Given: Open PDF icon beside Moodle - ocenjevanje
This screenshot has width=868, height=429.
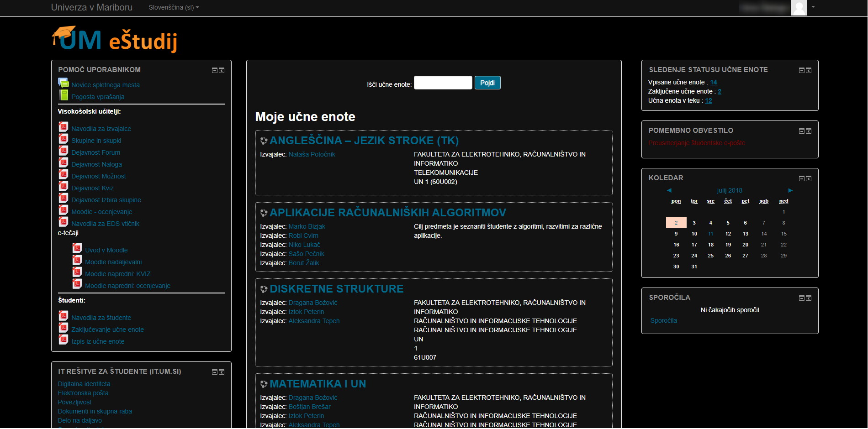Looking at the screenshot, I should (64, 210).
